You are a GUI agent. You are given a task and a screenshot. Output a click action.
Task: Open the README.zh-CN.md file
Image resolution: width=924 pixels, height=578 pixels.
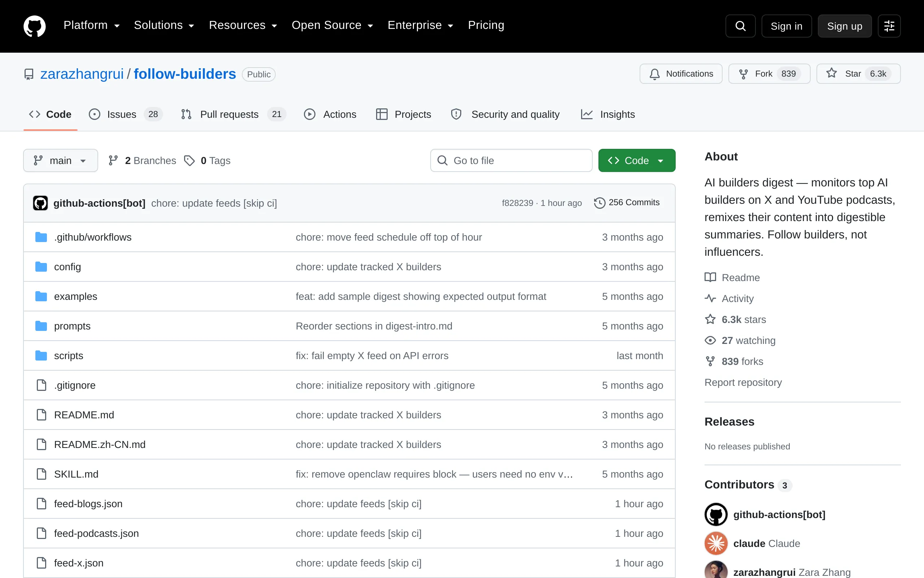tap(100, 444)
